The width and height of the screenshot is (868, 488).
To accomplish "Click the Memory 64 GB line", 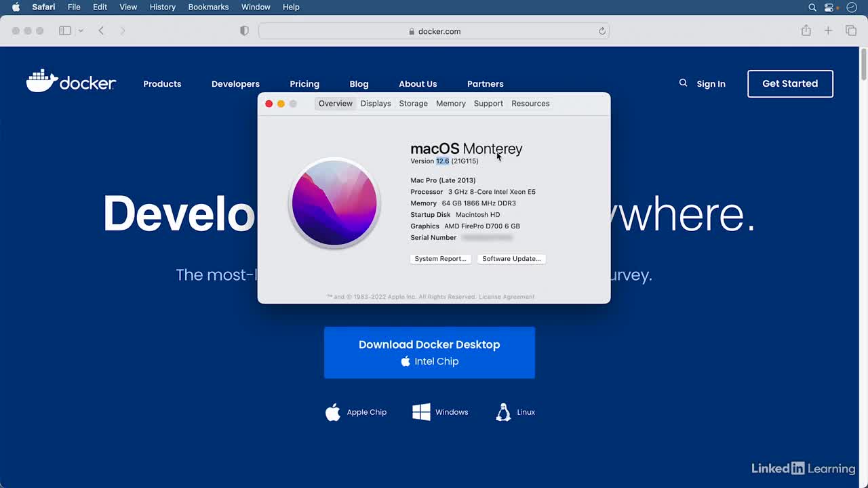I will [463, 203].
